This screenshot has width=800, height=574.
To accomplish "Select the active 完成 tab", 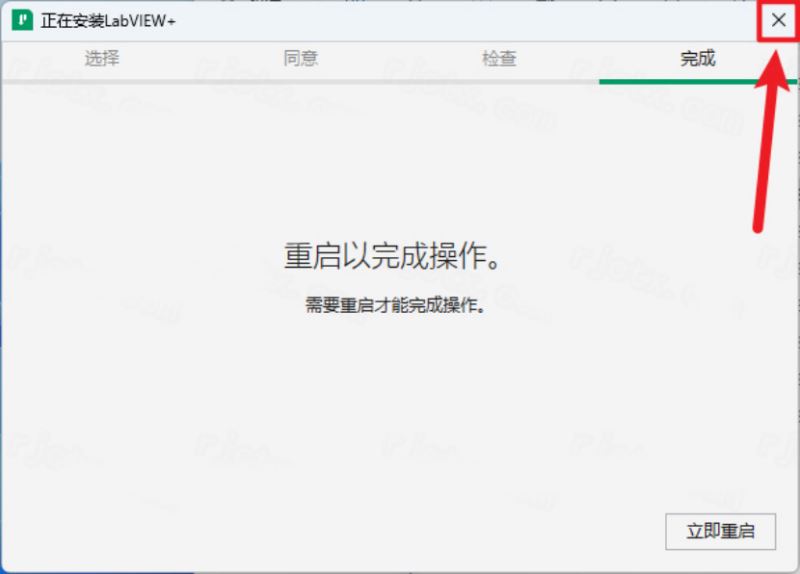I will (x=698, y=58).
